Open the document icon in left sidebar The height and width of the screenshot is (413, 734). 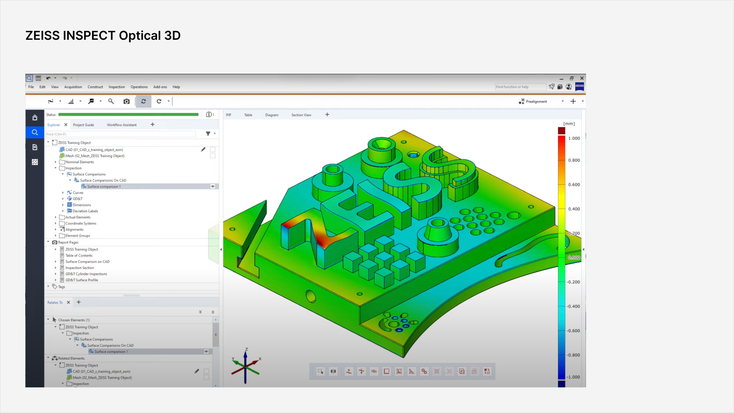(x=35, y=147)
